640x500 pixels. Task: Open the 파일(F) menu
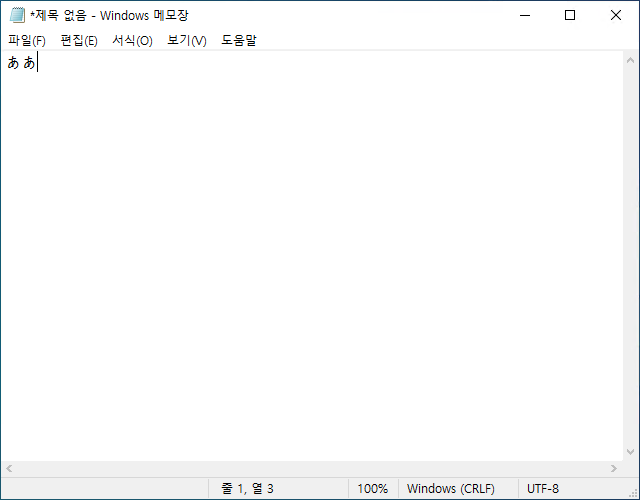point(27,40)
